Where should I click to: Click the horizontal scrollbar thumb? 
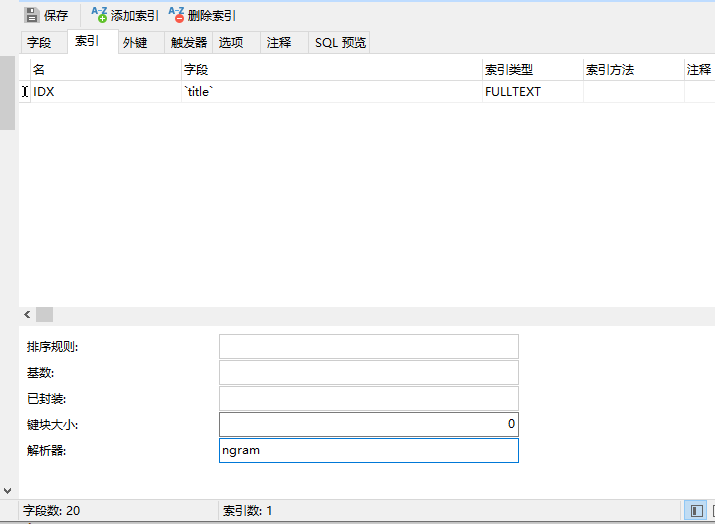[45, 314]
